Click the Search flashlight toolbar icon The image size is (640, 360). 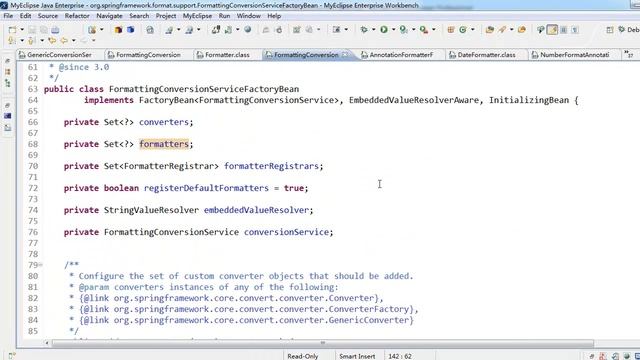coord(502,30)
